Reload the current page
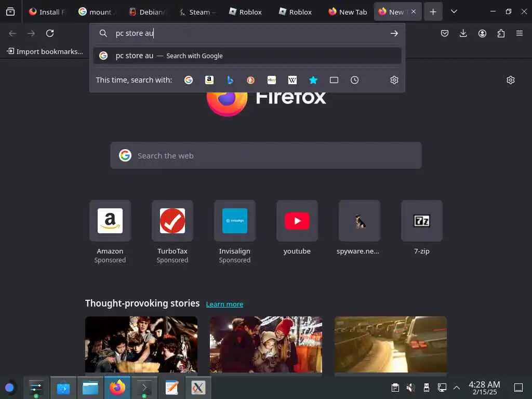This screenshot has height=399, width=532. tap(50, 33)
